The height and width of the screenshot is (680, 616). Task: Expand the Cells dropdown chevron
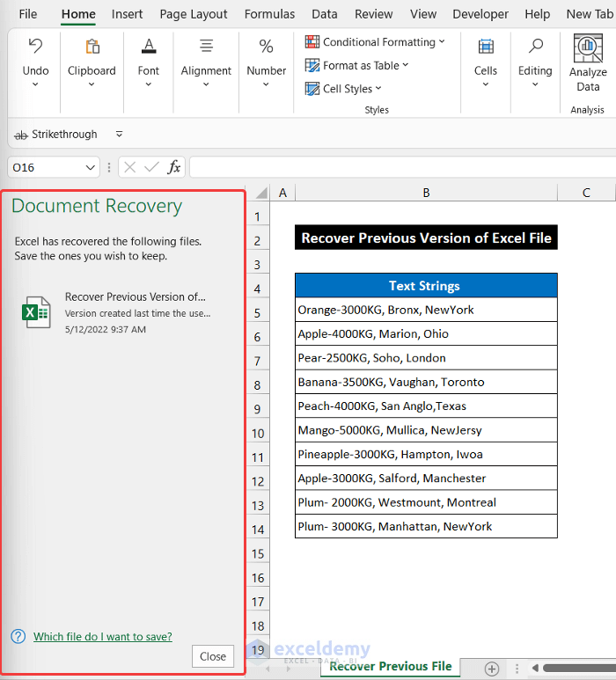486,84
